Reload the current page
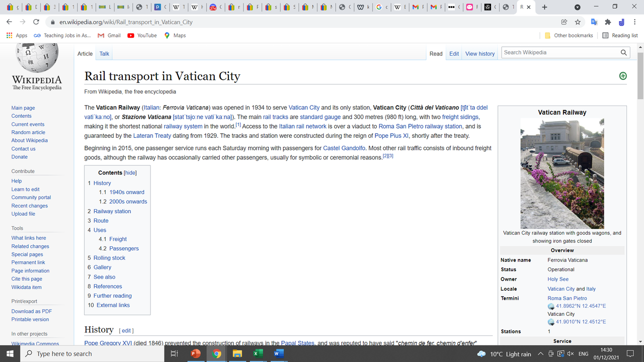 click(x=36, y=22)
